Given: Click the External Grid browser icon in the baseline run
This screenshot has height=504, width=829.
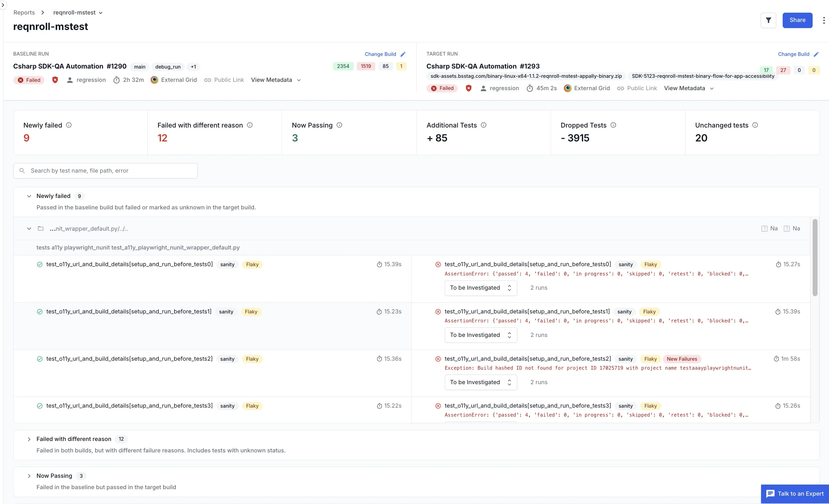Looking at the screenshot, I should point(154,80).
